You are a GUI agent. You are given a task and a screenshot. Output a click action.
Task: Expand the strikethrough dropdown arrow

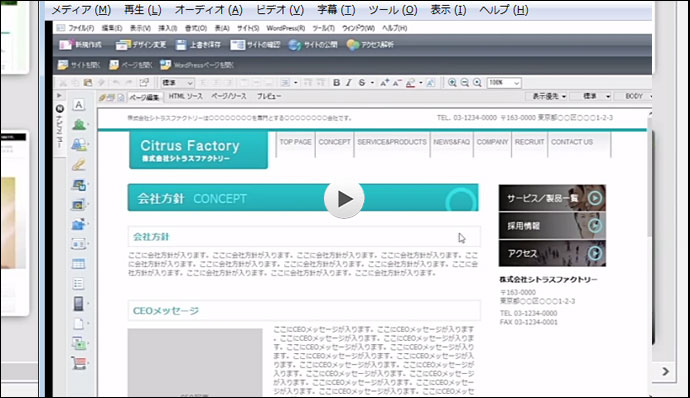coord(372,82)
